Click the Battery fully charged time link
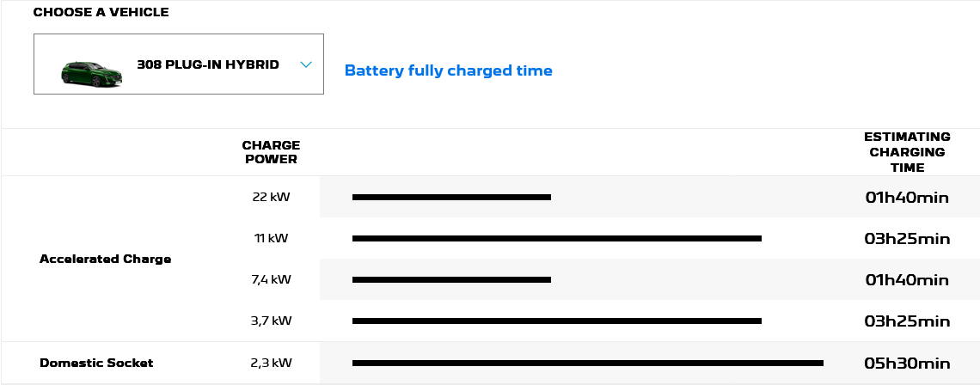Viewport: 980px width, 385px height. [448, 70]
